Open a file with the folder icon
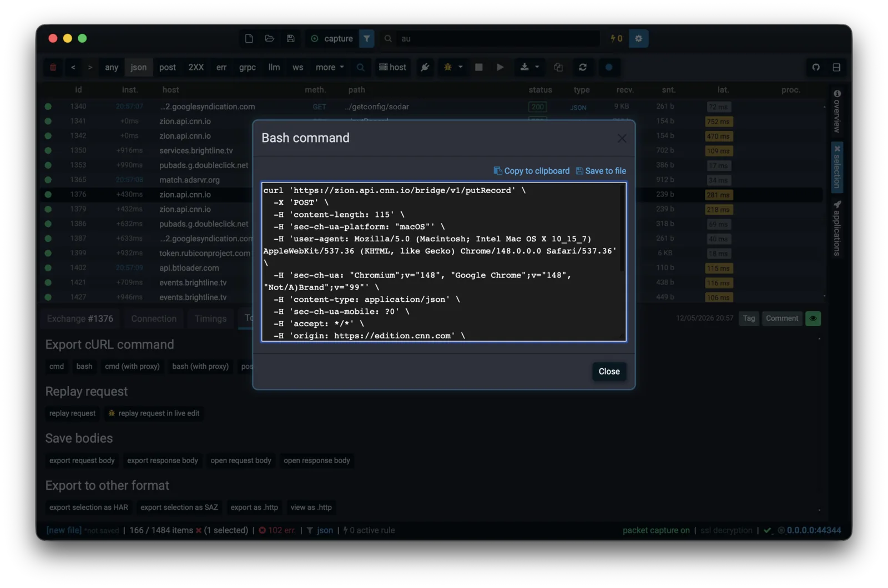The height and width of the screenshot is (588, 888). click(x=270, y=38)
